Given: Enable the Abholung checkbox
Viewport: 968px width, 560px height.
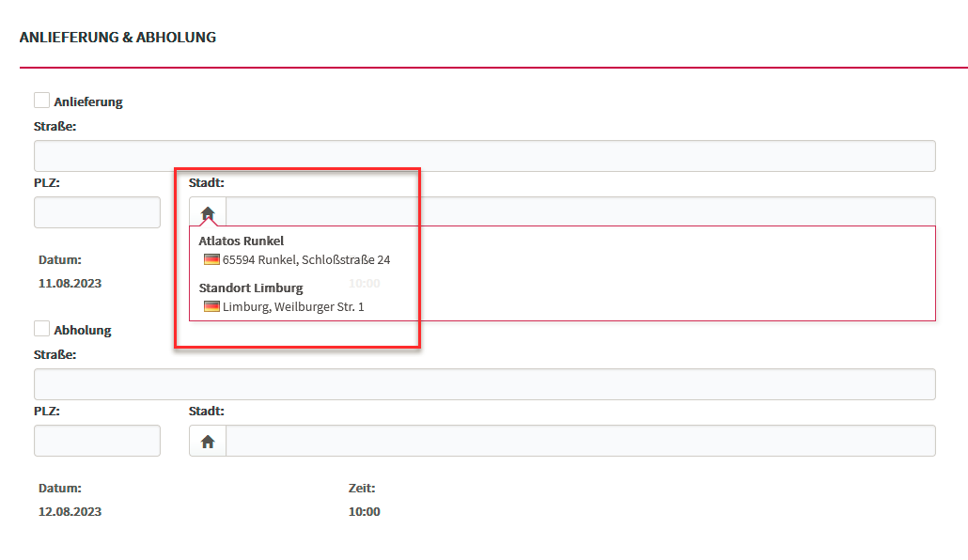Looking at the screenshot, I should click(x=42, y=329).
